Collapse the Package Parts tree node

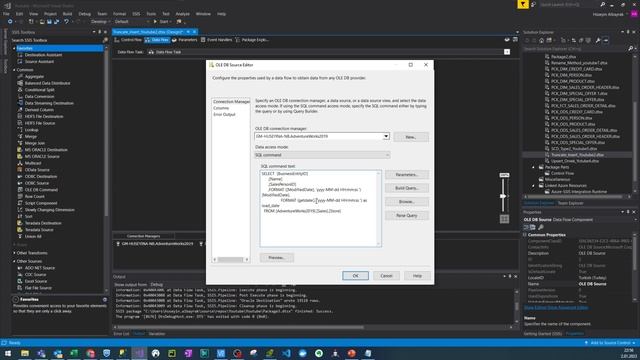533,167
